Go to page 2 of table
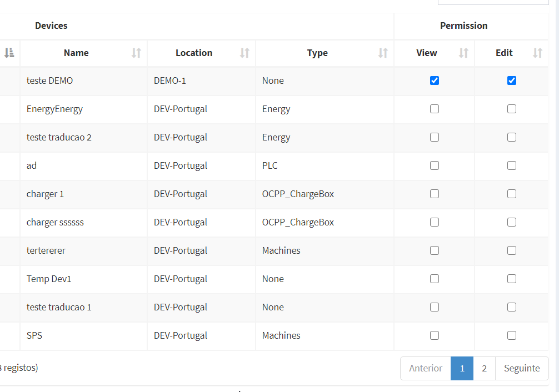The width and height of the screenshot is (559, 392). [x=484, y=369]
